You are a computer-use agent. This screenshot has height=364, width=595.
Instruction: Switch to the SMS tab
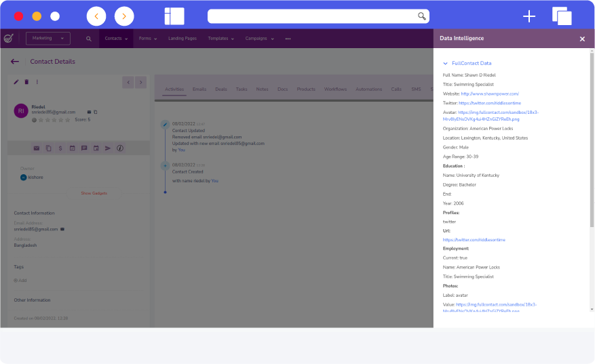tap(417, 89)
